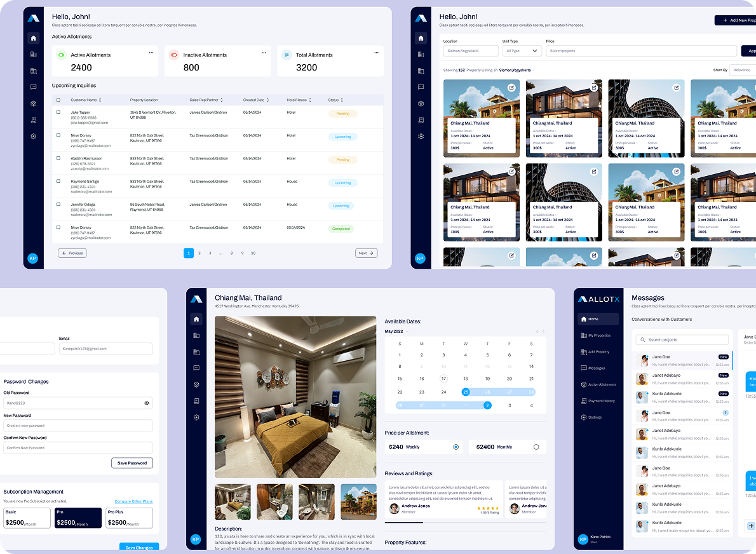Viewport: 756px width, 554px height.
Task: Open the Inactive Allotments card three-dot menu
Action: click(264, 52)
